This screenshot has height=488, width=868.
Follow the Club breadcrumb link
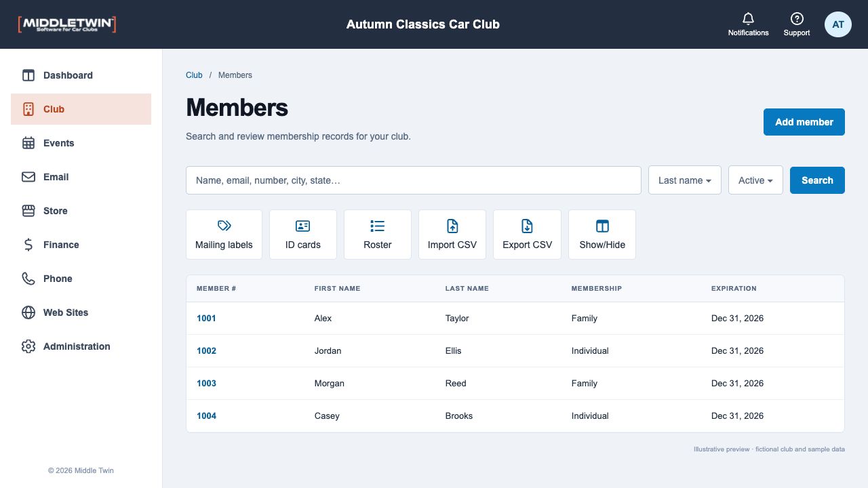pos(194,75)
